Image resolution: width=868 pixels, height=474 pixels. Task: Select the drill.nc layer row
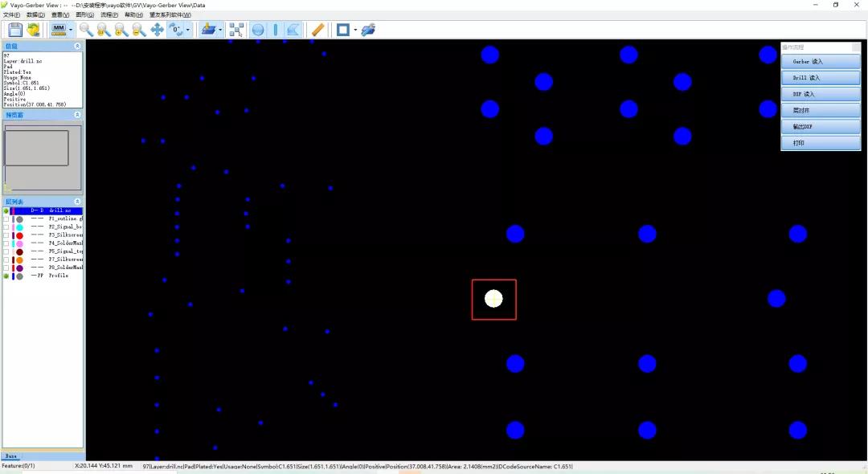coord(43,210)
